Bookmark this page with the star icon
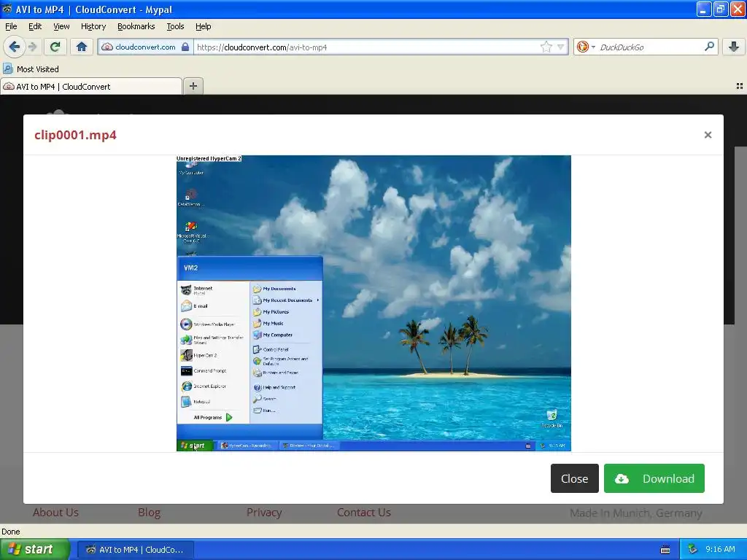 [546, 47]
